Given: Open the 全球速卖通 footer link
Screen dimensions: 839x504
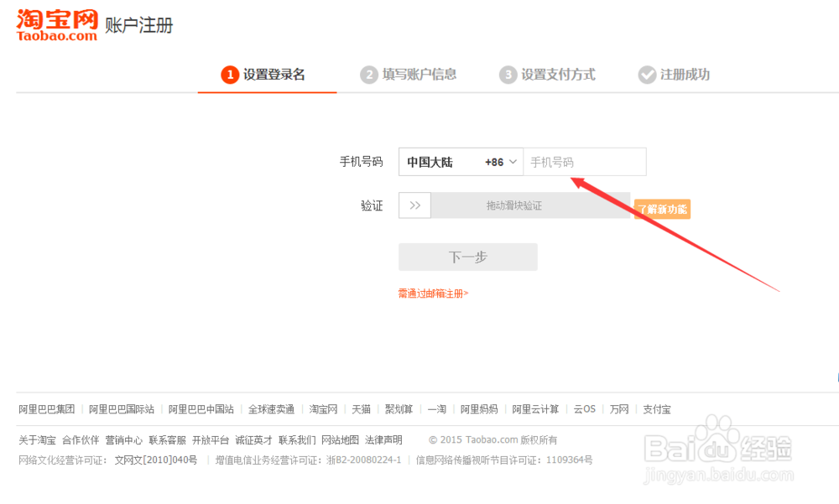Looking at the screenshot, I should (x=271, y=409).
